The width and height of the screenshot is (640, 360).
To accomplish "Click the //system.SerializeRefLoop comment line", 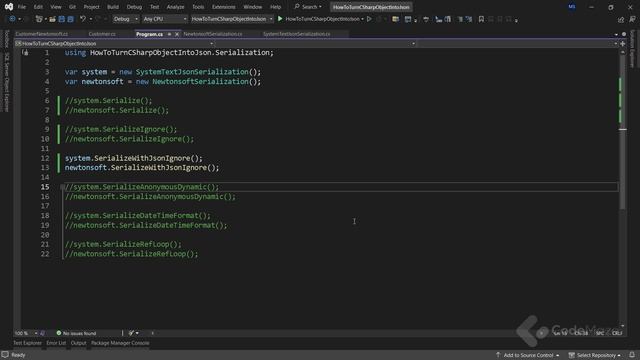I will coord(123,244).
